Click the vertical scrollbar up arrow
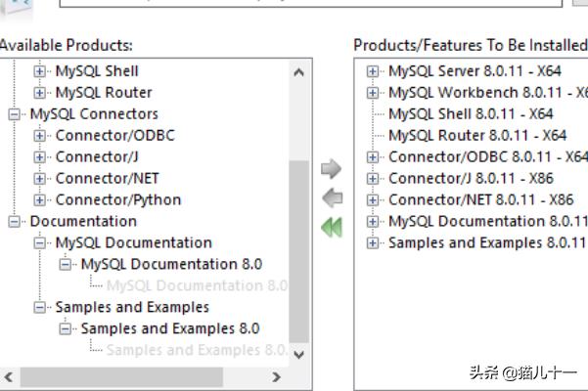The height and width of the screenshot is (391, 588). pos(298,72)
